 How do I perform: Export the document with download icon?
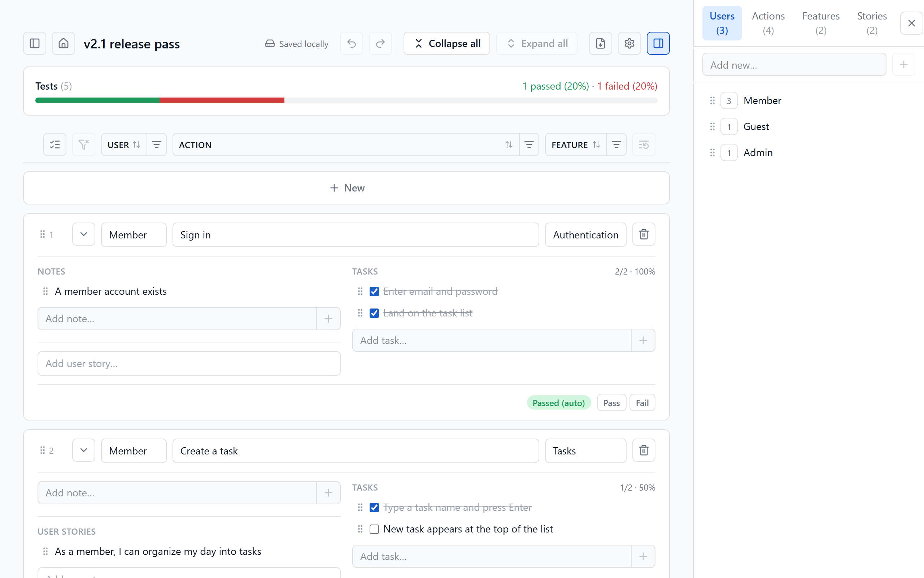click(600, 44)
